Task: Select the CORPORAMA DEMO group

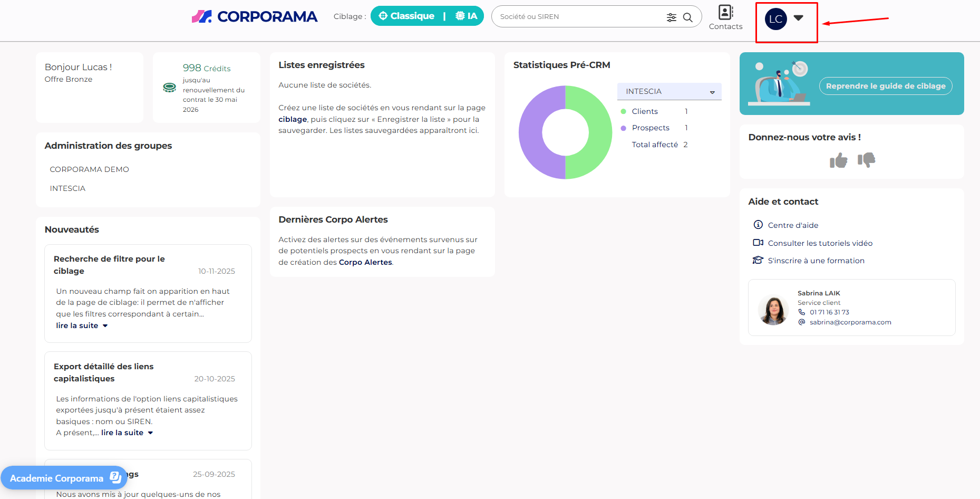Action: point(89,169)
